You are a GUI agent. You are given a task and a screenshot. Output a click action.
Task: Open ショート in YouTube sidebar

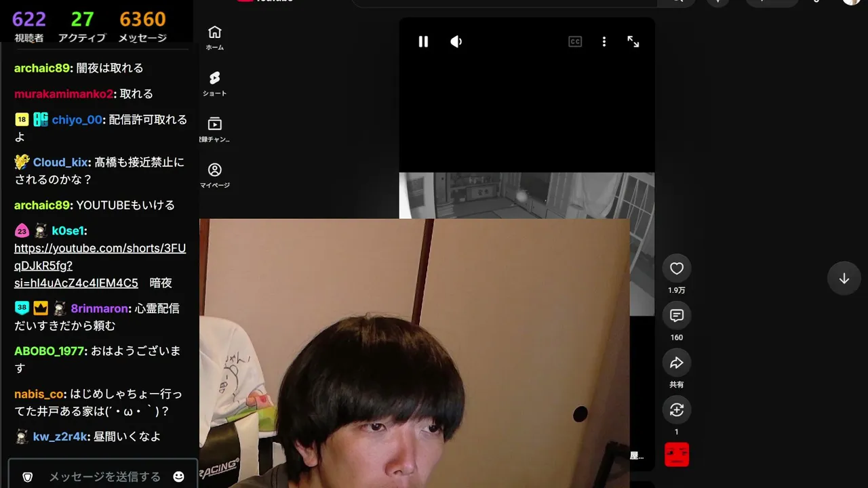click(x=215, y=83)
